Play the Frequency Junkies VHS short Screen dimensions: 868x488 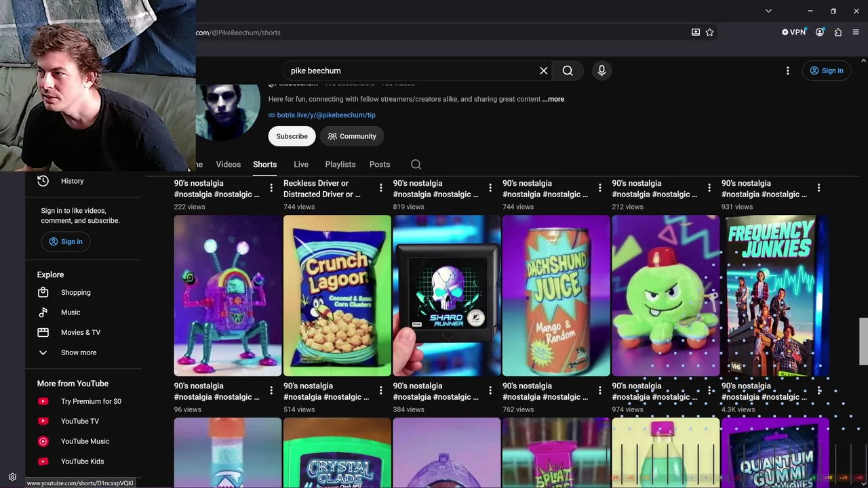(x=775, y=296)
